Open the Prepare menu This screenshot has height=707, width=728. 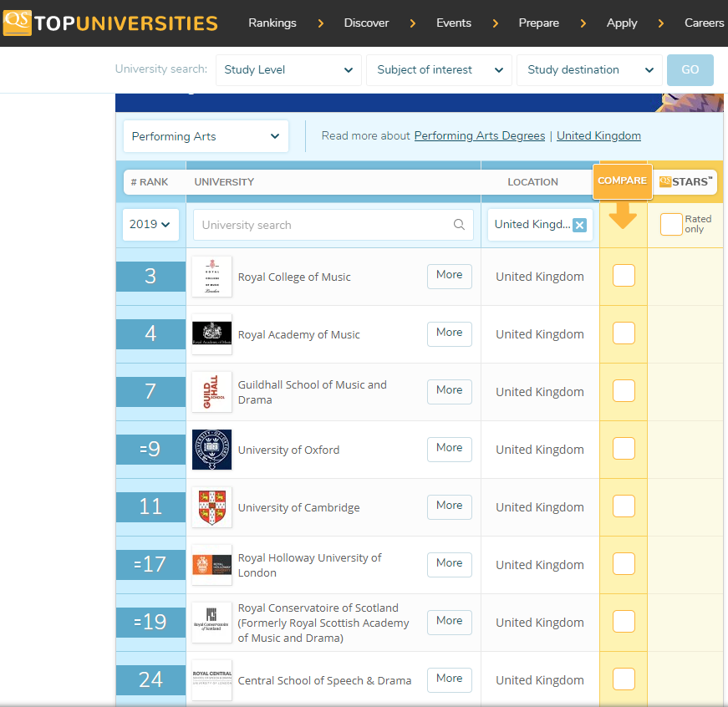click(538, 23)
